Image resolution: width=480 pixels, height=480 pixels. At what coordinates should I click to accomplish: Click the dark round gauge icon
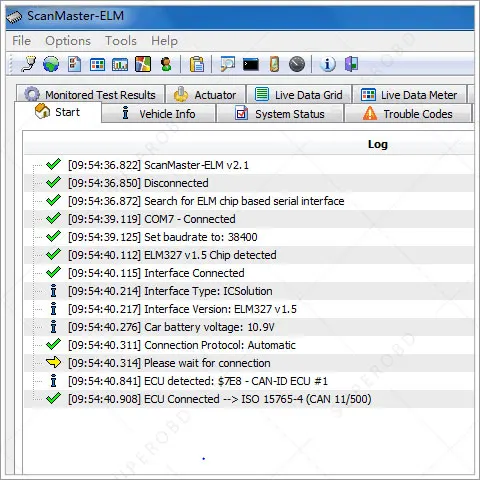point(297,64)
